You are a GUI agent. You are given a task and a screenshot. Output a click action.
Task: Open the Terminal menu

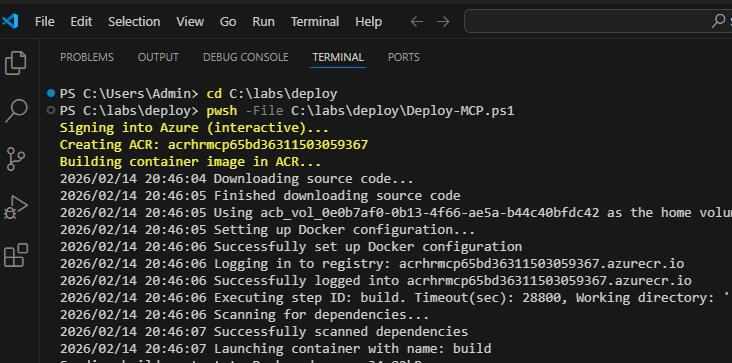tap(315, 21)
